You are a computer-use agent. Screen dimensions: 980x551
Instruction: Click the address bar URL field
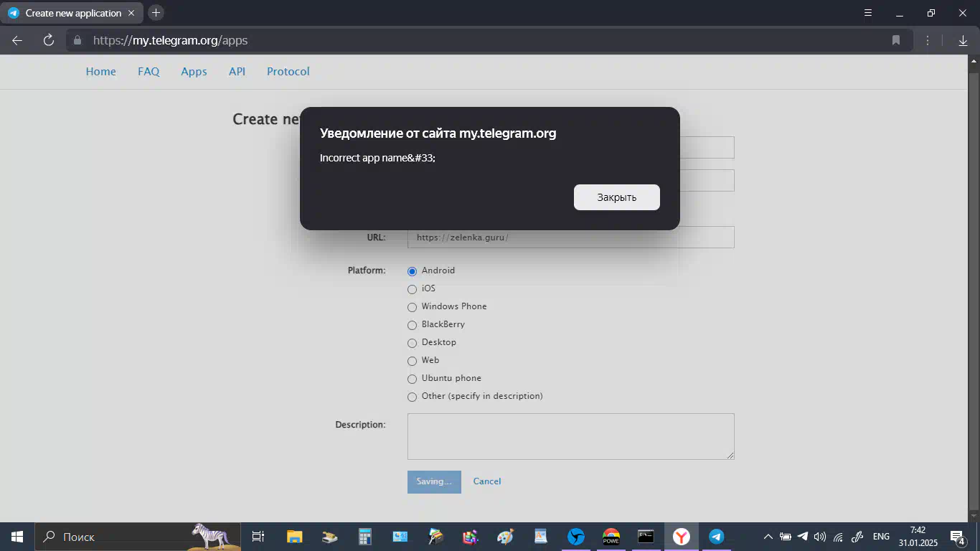488,40
